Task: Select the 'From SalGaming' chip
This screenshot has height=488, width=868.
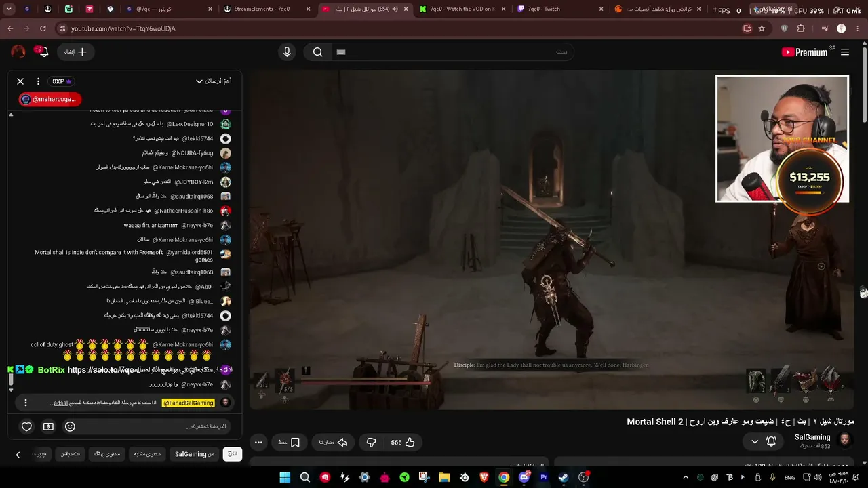Action: click(195, 454)
